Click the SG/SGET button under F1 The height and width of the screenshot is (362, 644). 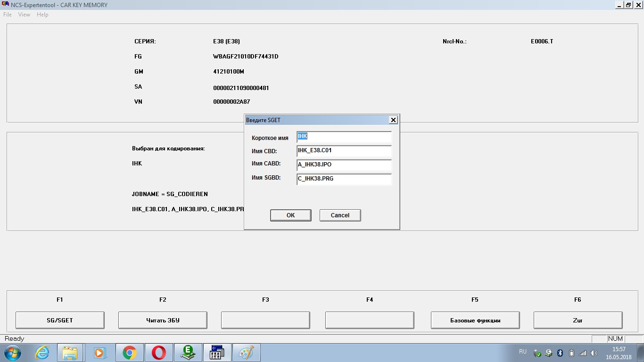click(60, 320)
